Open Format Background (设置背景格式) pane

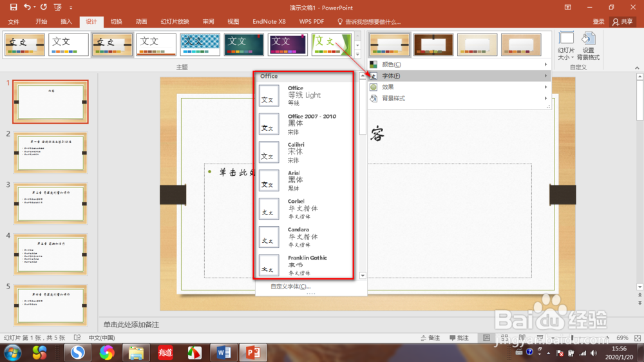click(x=588, y=46)
